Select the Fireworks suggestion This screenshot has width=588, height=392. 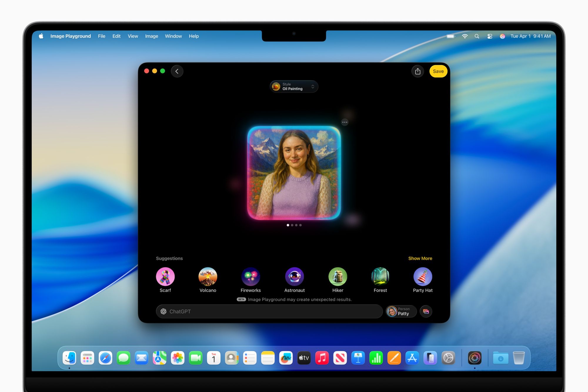[x=250, y=276]
